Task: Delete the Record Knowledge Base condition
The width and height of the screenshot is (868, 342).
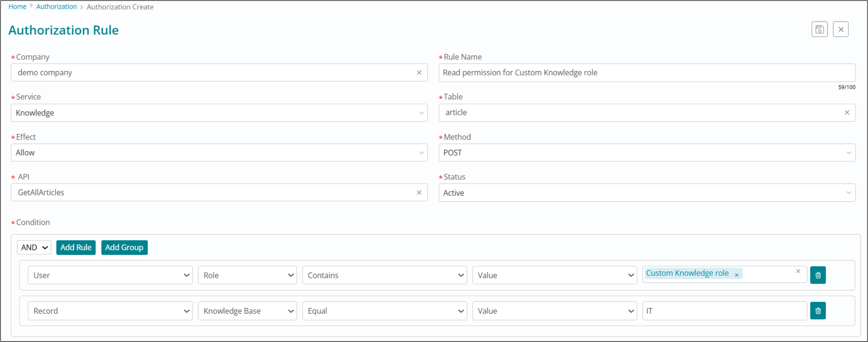Action: [818, 311]
